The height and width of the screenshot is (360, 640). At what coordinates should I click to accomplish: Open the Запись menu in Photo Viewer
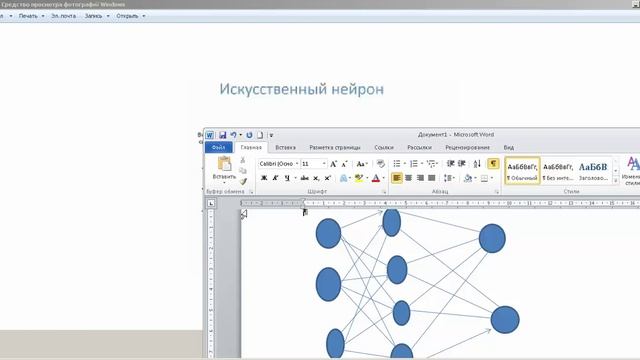click(x=97, y=16)
